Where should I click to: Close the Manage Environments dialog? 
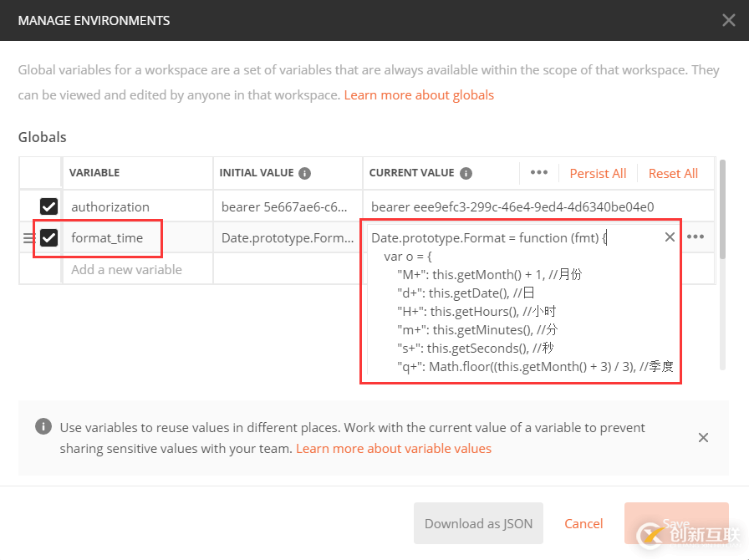(x=729, y=21)
